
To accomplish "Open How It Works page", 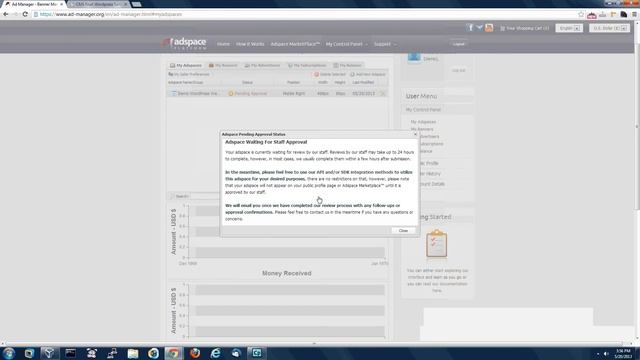I will pos(250,44).
